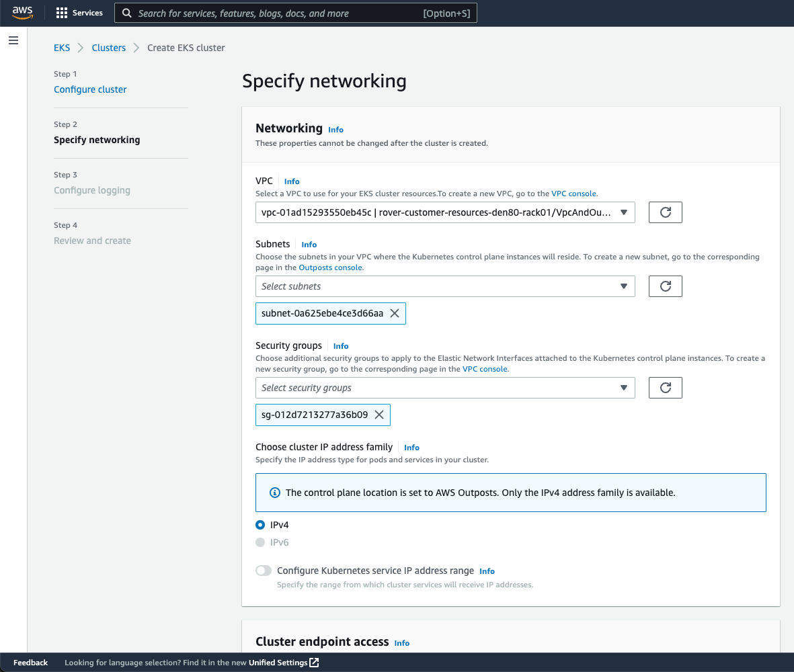Open the sidebar hamburger menu
Screen dimensions: 794x672
[13, 40]
